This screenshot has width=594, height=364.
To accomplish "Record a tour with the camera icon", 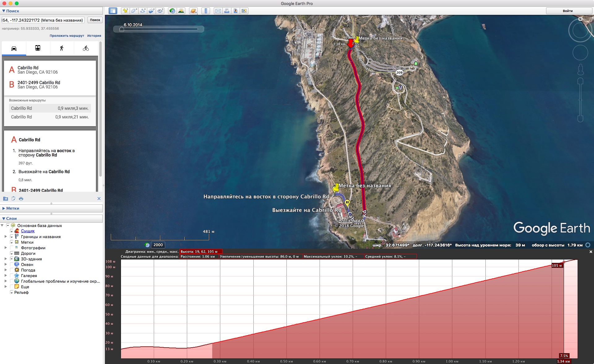I will 160,11.
